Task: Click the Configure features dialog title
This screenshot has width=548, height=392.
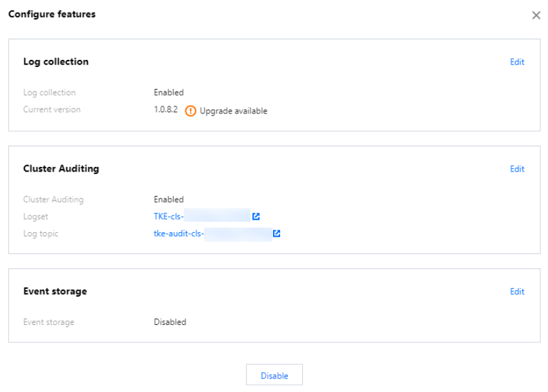Action: click(52, 14)
